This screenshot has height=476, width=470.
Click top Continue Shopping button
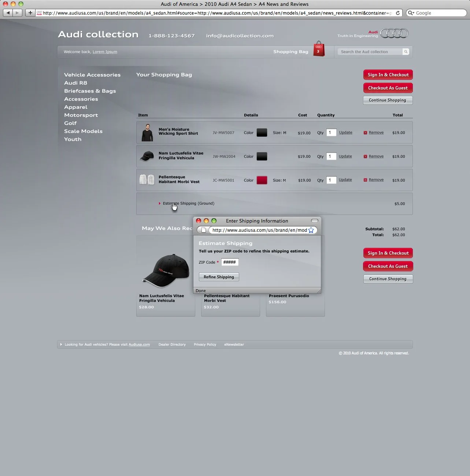[388, 100]
